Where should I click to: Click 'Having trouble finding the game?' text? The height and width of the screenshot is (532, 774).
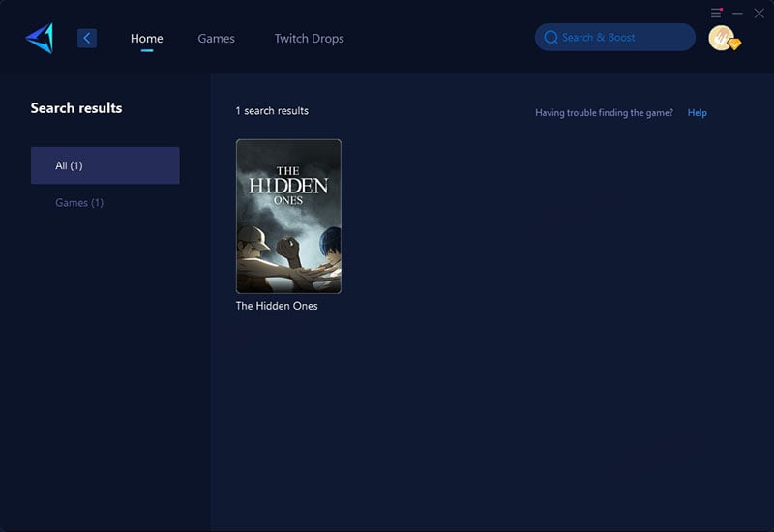coord(604,113)
